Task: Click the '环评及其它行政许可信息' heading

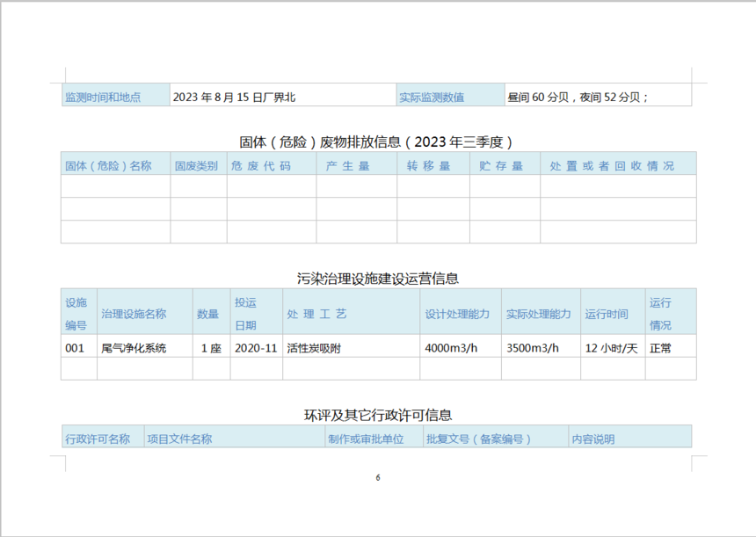Action: pyautogui.click(x=377, y=414)
